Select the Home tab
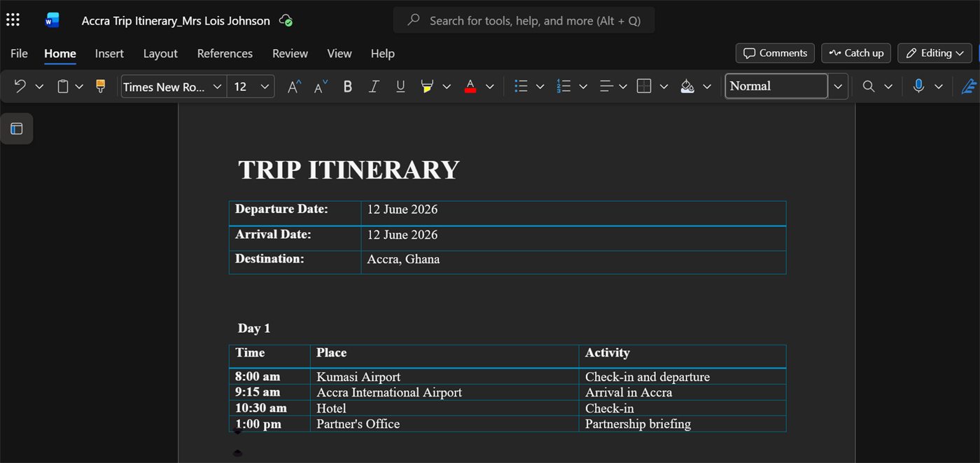The height and width of the screenshot is (463, 980). pyautogui.click(x=60, y=53)
